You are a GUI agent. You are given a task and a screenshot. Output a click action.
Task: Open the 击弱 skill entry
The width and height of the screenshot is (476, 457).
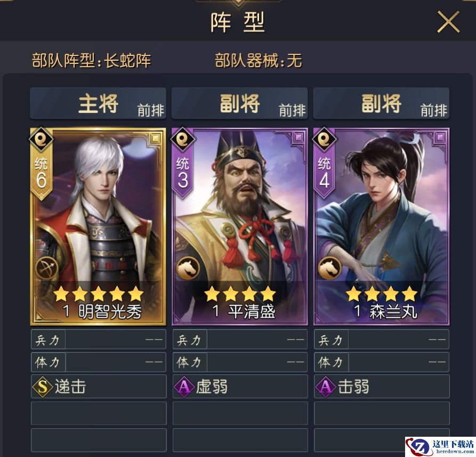pyautogui.click(x=382, y=387)
